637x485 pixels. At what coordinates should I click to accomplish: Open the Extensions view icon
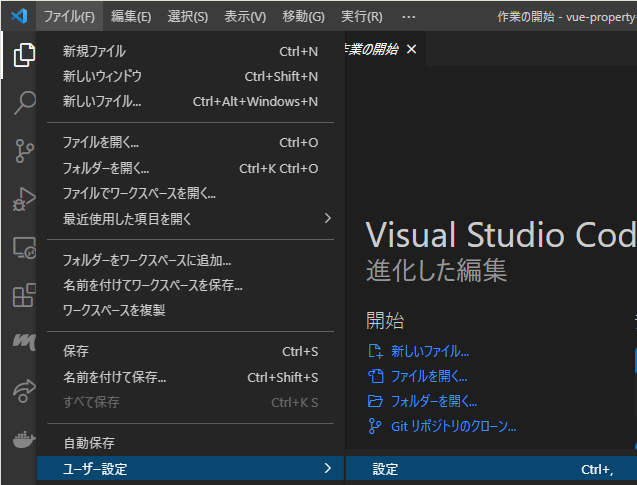pyautogui.click(x=24, y=295)
